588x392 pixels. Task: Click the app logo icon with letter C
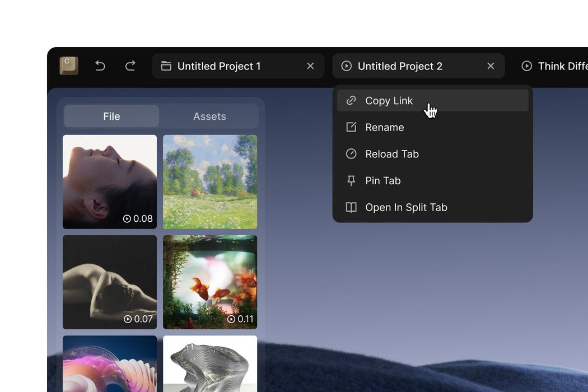pyautogui.click(x=69, y=66)
